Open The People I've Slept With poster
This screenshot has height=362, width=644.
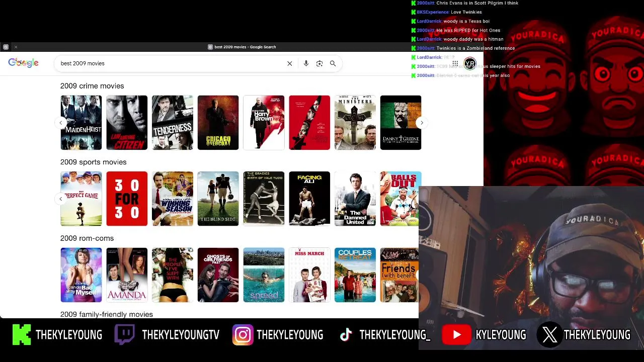(173, 275)
